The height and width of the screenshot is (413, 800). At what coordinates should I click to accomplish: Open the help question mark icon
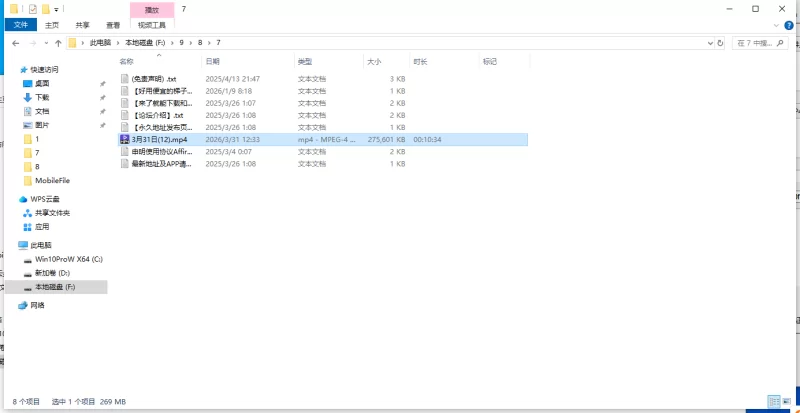coord(791,25)
